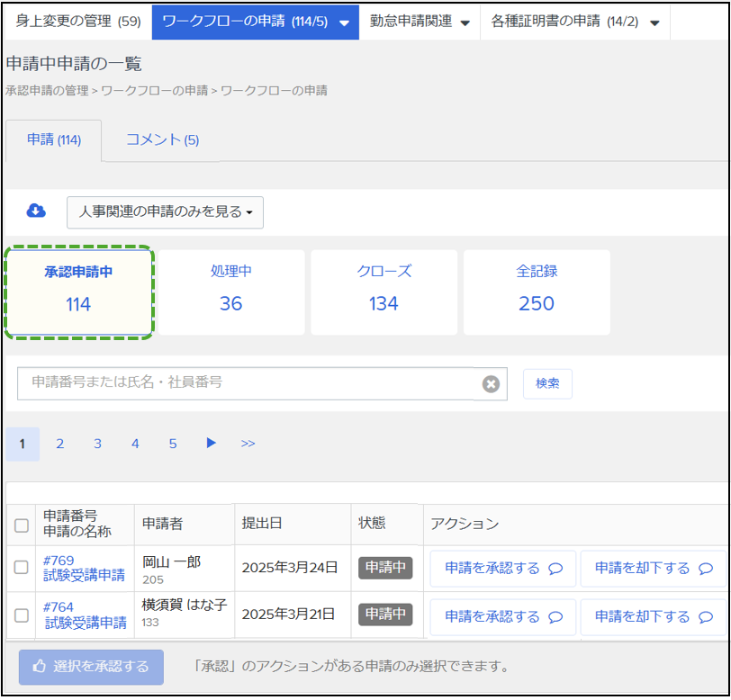Jump to last page with double arrows
This screenshot has width=731, height=700.
248,444
